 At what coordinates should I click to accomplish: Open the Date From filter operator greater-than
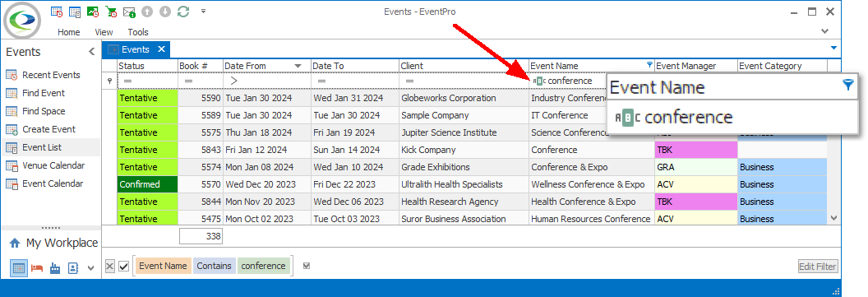tap(233, 81)
